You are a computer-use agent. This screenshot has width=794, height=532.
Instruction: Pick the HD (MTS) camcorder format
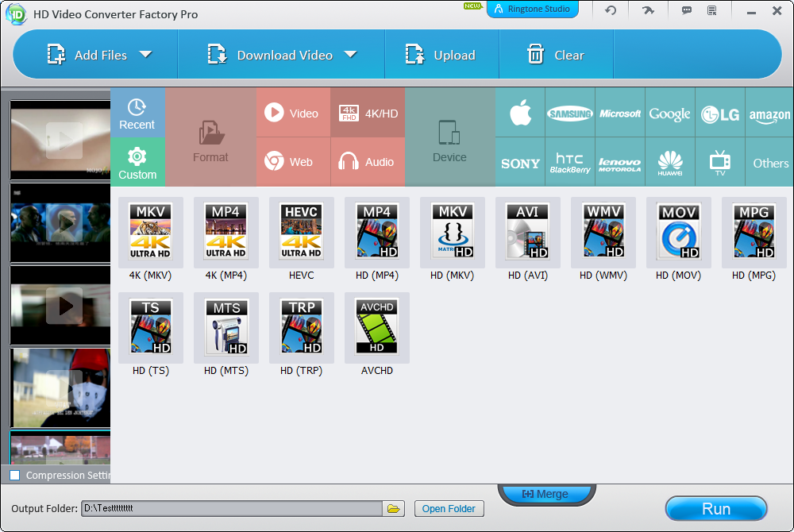tap(225, 327)
